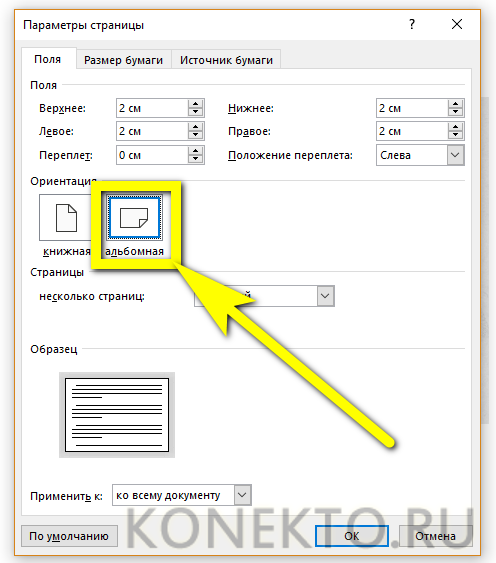The image size is (496, 563).
Task: Click the альбомная orientation label
Action: tap(134, 251)
